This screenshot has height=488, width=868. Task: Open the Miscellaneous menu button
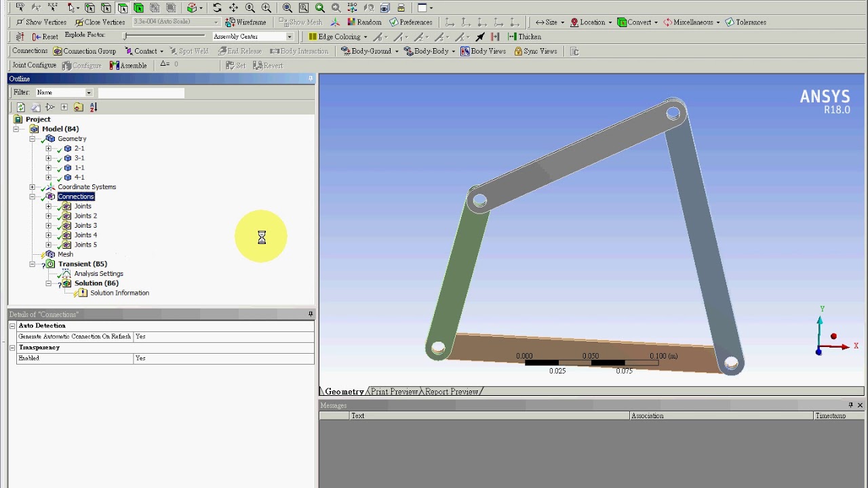click(692, 22)
